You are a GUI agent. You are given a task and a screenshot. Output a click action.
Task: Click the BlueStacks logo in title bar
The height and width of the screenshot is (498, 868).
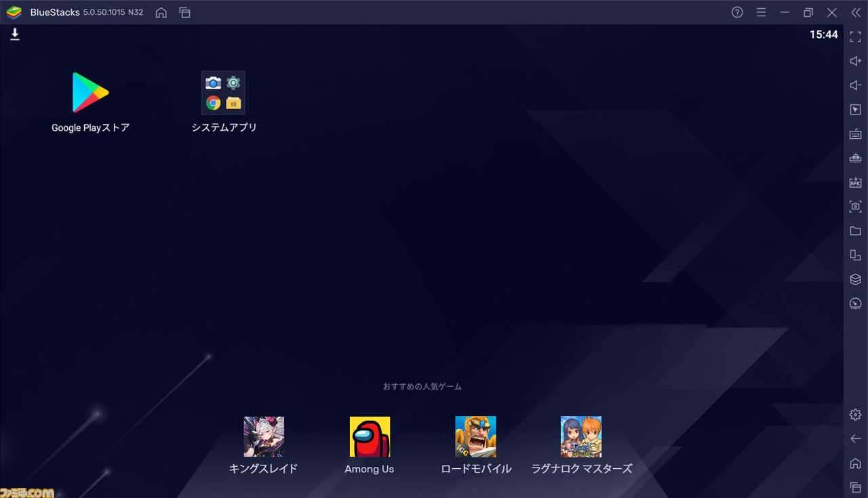pos(14,12)
